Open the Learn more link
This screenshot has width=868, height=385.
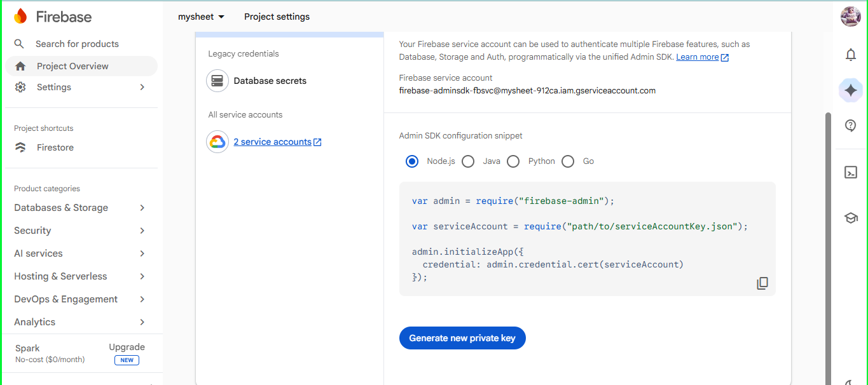pyautogui.click(x=698, y=57)
